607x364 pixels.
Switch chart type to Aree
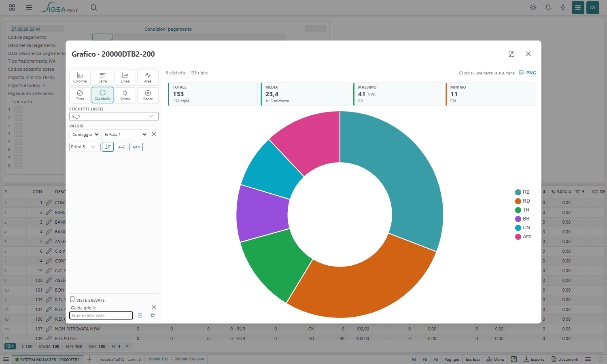pos(148,78)
